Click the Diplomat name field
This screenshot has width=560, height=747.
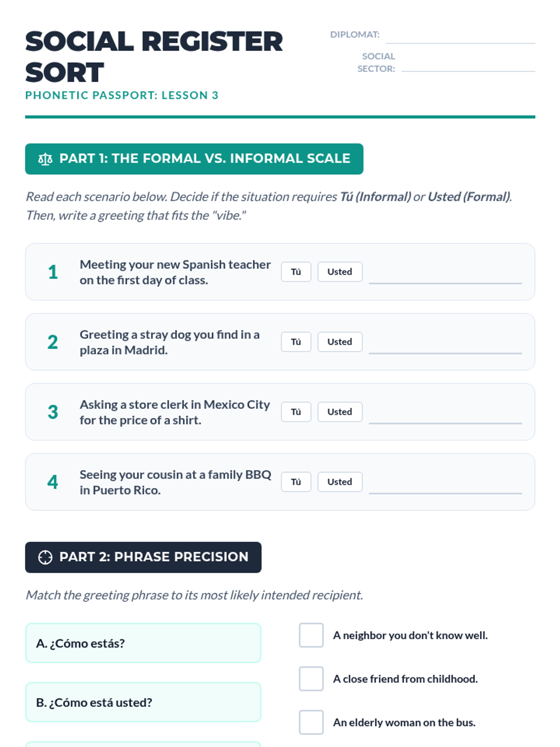pos(460,36)
